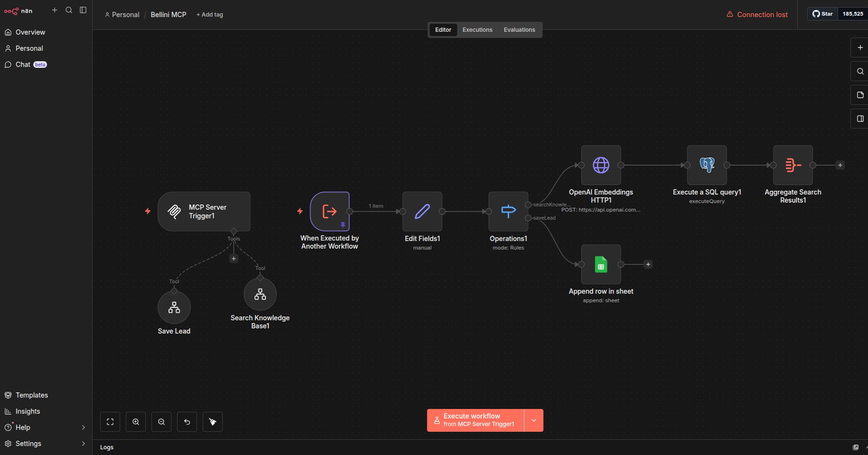The width and height of the screenshot is (868, 455).
Task: Click the Save Lead tool node
Action: [x=174, y=308]
